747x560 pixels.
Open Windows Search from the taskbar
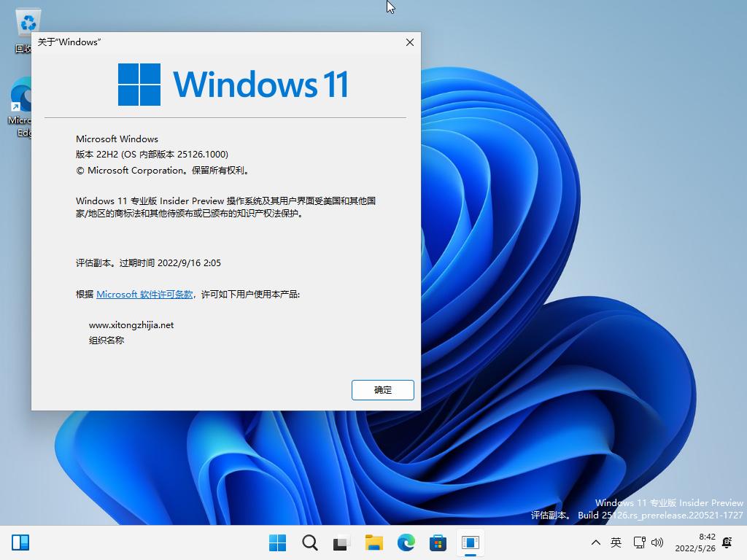pyautogui.click(x=309, y=542)
